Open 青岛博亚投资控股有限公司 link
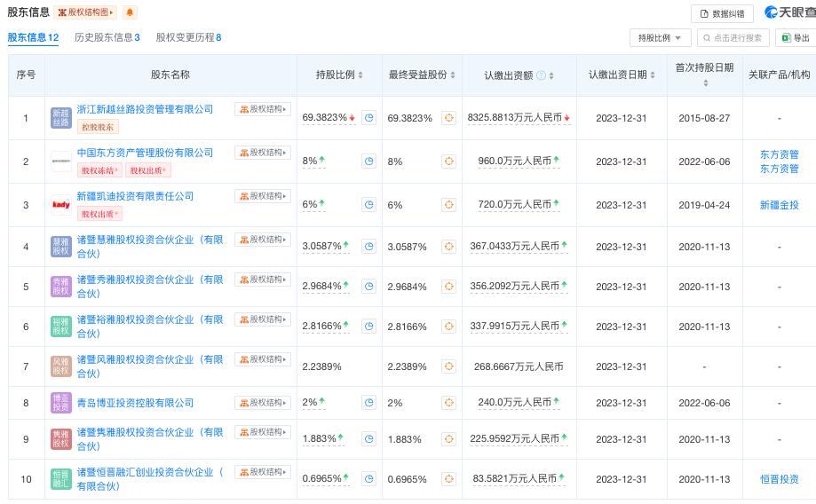 pos(135,403)
